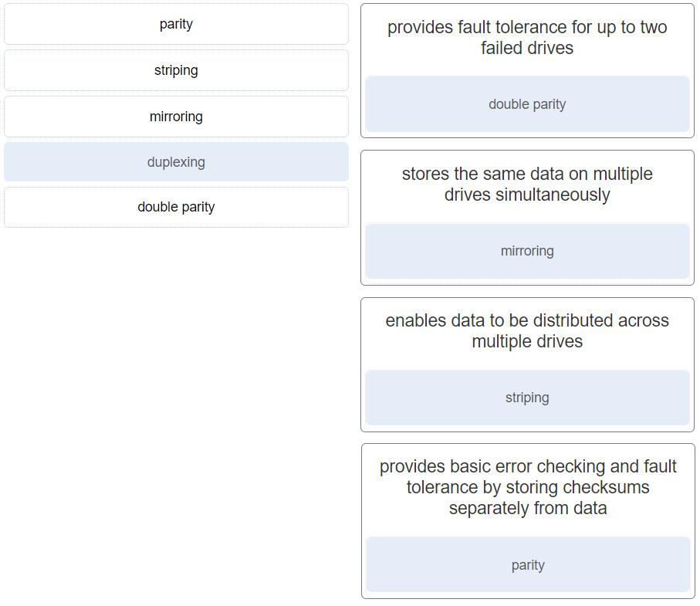Click the double parity option in the choices list
The image size is (700, 606).
176,207
